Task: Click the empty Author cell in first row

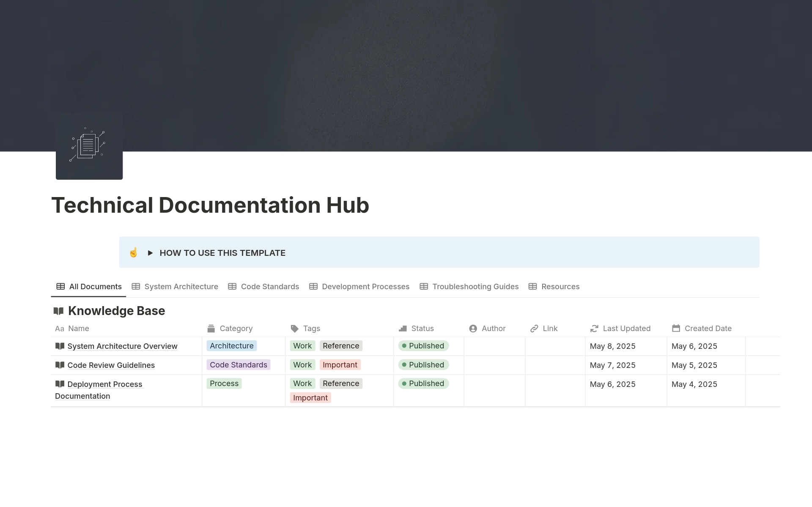Action: point(494,346)
